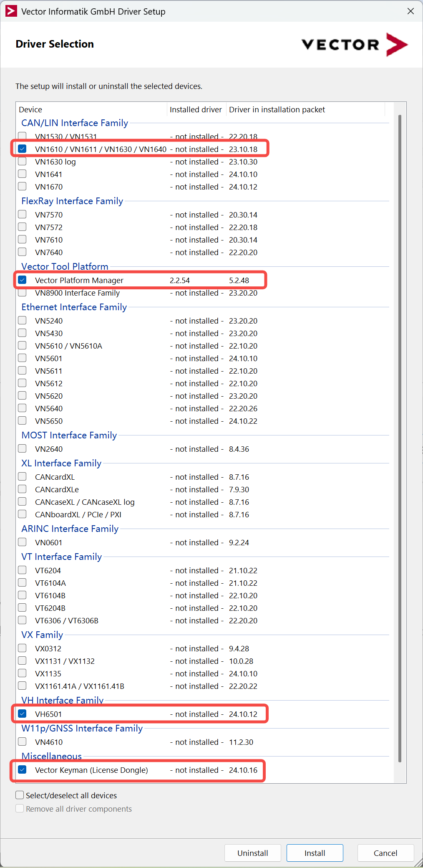Enable the VN5640 checkbox
423x868 pixels.
pos(23,408)
